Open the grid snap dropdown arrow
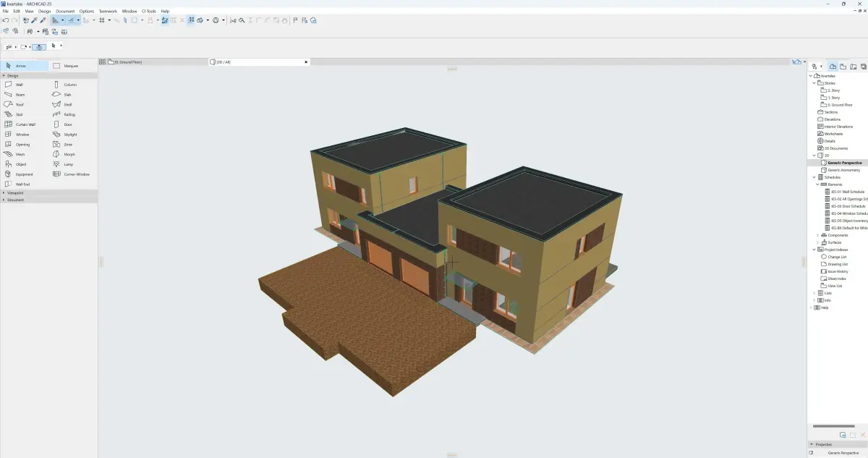Viewport: 868px width, 458px height. click(x=109, y=20)
